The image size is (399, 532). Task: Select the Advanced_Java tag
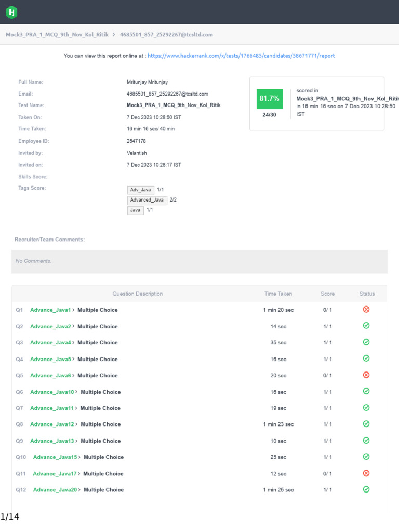pos(147,200)
